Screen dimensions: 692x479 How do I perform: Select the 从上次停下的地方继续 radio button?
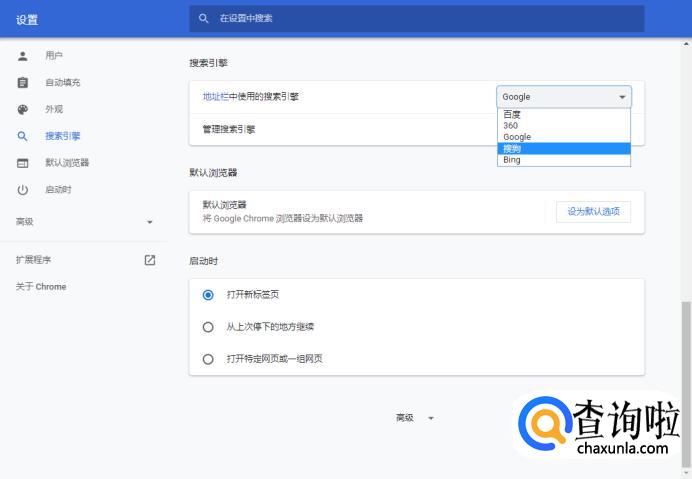(208, 327)
